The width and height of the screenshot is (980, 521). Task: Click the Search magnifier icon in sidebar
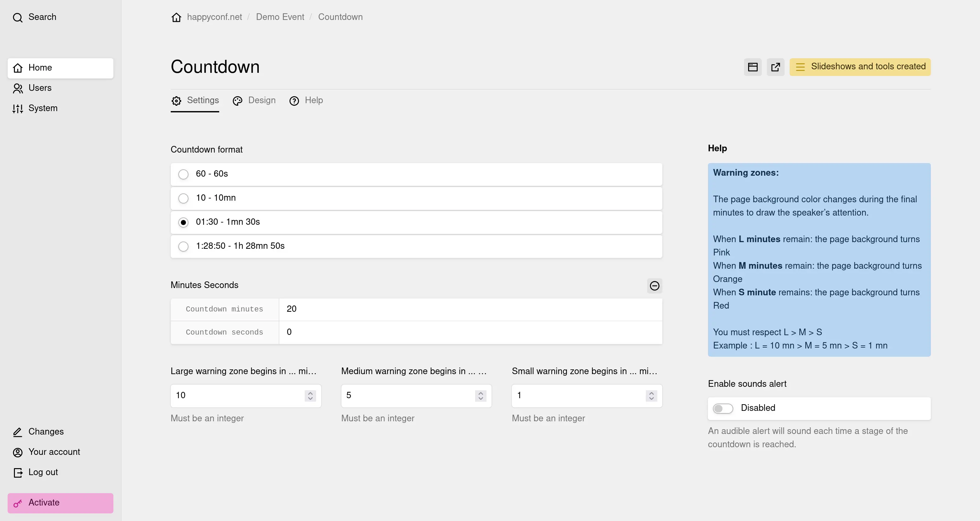pyautogui.click(x=17, y=17)
